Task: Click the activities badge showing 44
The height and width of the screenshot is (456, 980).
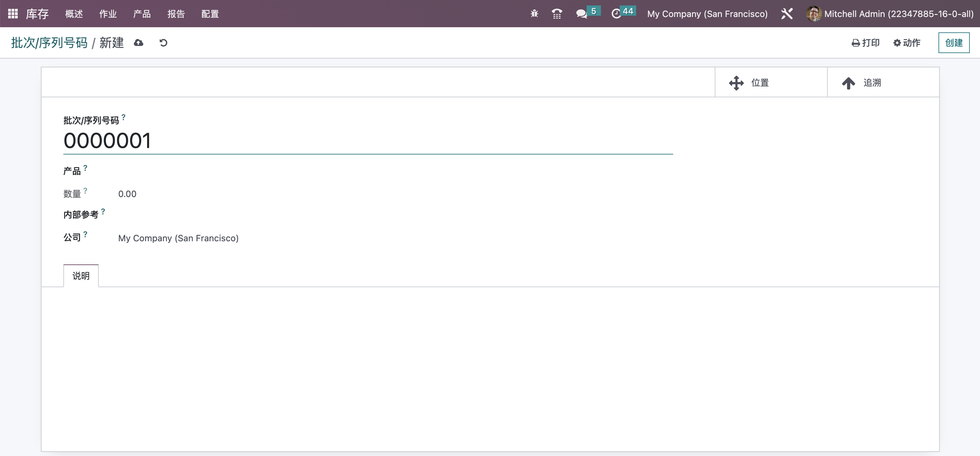Action: coord(628,11)
